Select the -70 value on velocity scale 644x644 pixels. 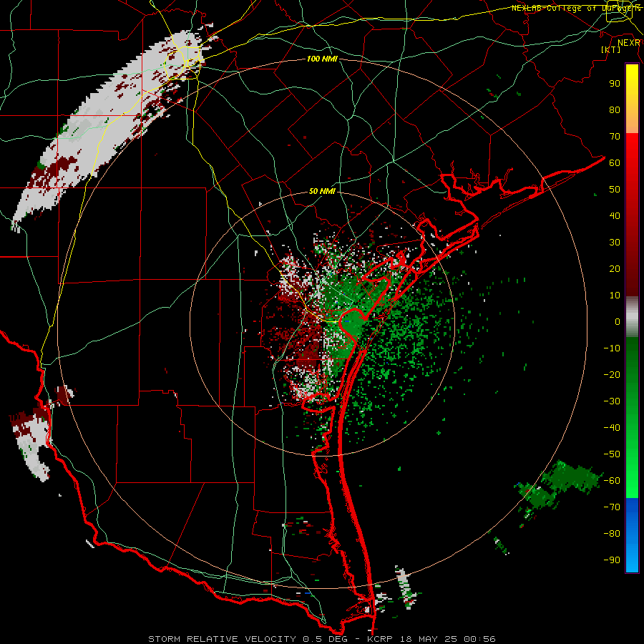click(x=612, y=507)
